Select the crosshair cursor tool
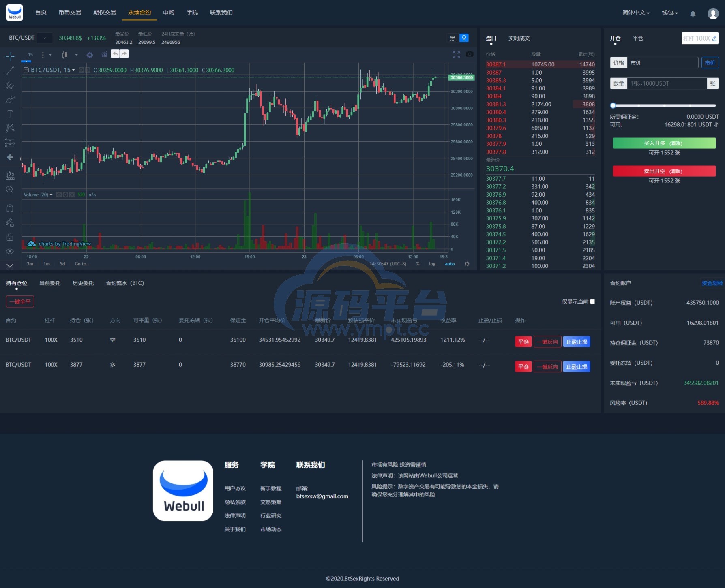 click(x=10, y=56)
